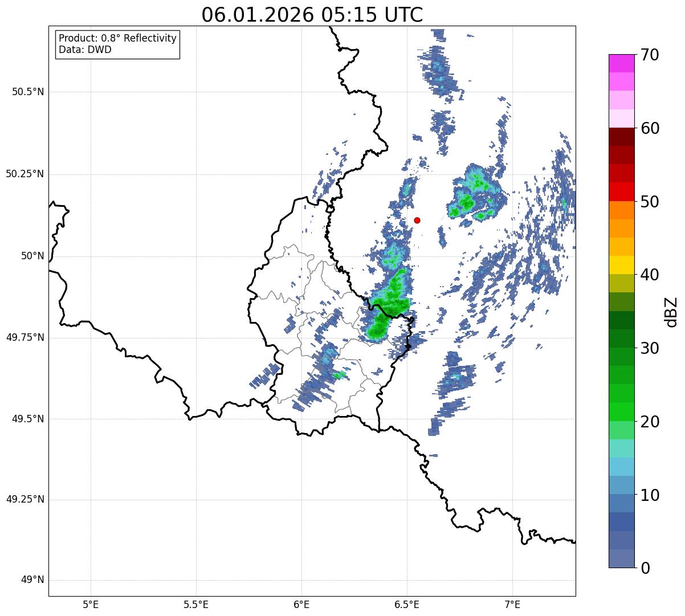Click the 5°E longitude label
685x616 pixels.
91,605
